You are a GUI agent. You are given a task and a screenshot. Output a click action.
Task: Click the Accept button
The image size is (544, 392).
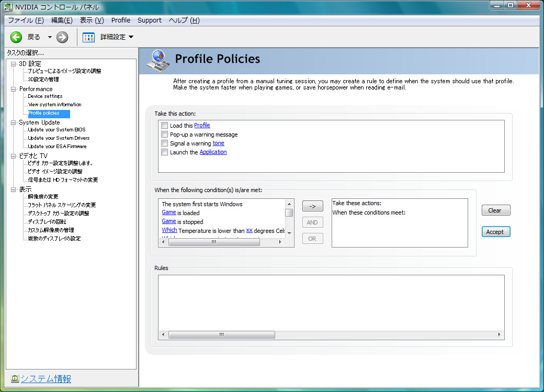(x=496, y=232)
